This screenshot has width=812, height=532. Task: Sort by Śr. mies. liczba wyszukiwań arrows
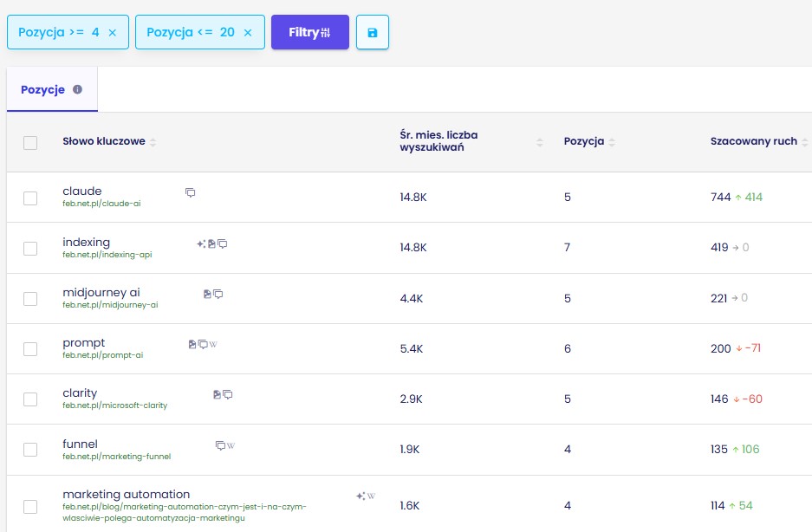(540, 142)
